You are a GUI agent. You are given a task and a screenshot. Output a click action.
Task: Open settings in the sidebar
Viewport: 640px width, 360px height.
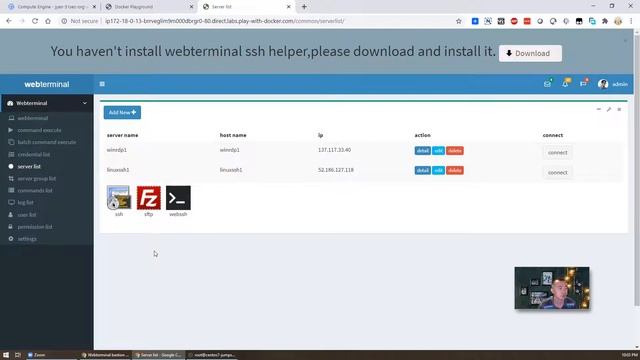click(27, 239)
